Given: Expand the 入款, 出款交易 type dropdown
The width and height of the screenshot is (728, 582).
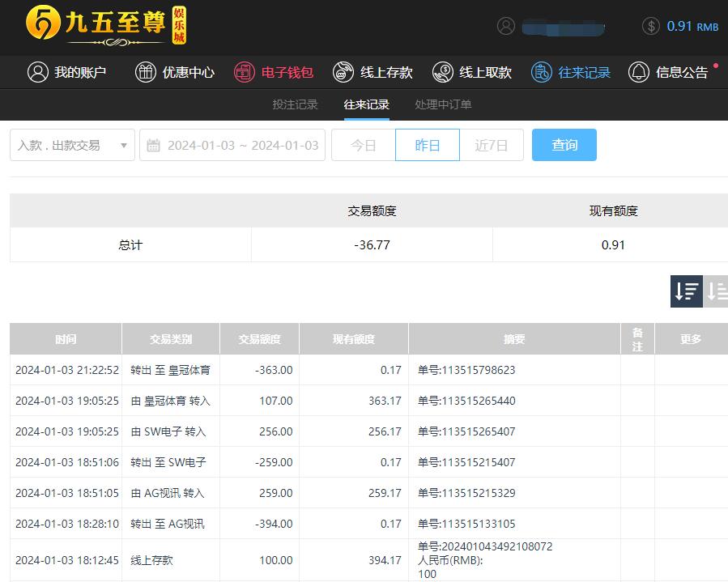Looking at the screenshot, I should (x=72, y=145).
